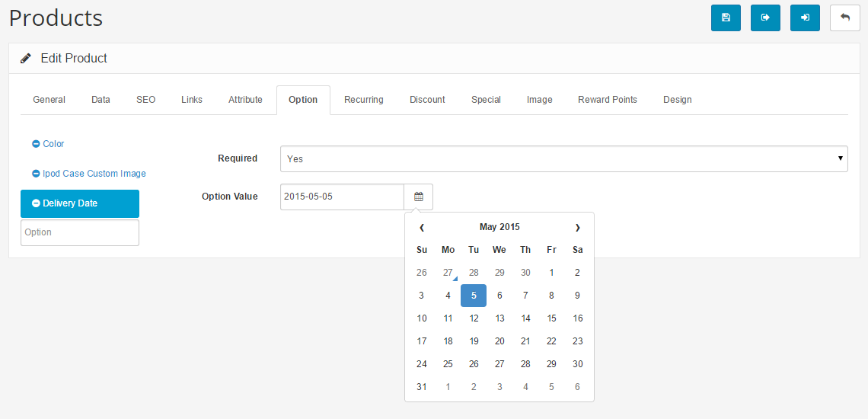The image size is (868, 419).
Task: Click the floppy disk Save button
Action: coord(726,18)
